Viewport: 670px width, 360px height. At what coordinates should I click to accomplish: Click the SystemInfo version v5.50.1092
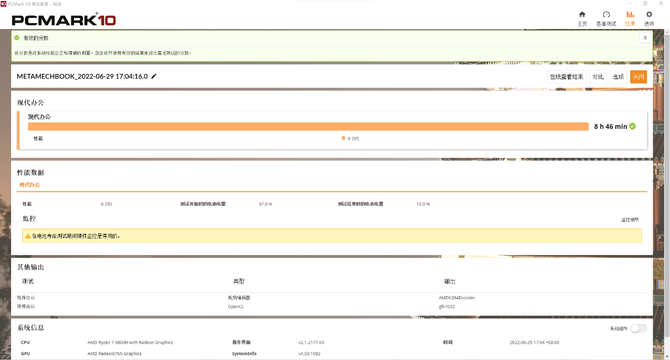pyautogui.click(x=309, y=354)
